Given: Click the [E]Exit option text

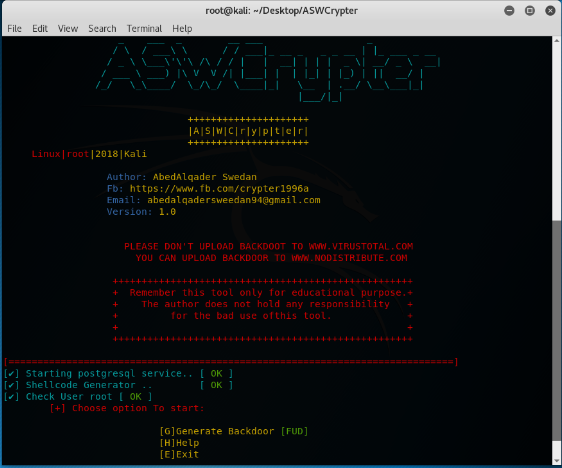Looking at the screenshot, I should (x=179, y=454).
